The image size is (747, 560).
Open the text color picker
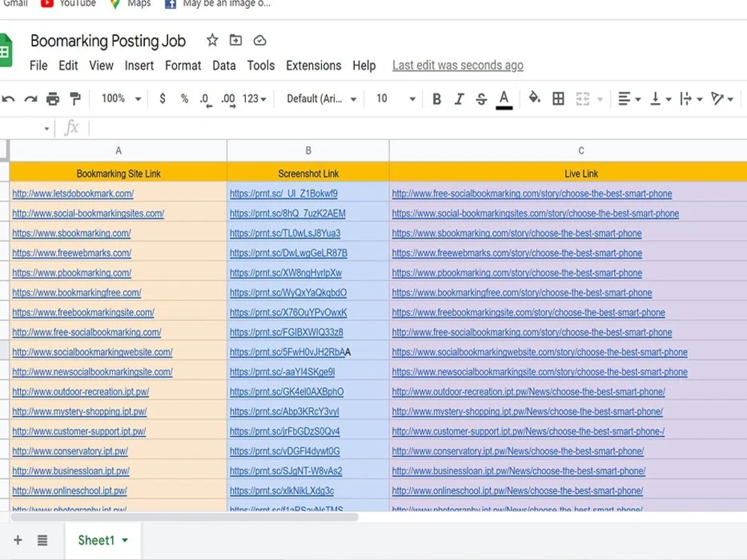pos(504,99)
